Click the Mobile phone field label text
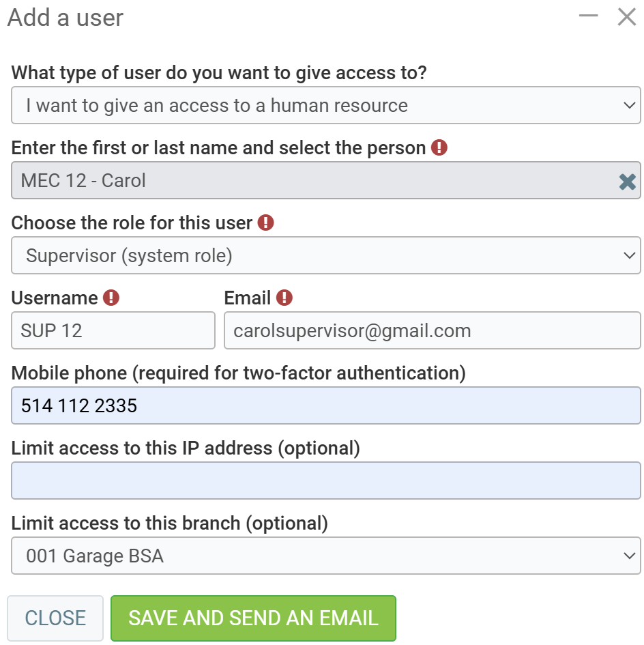Screen dimensions: 644x645 (238, 373)
